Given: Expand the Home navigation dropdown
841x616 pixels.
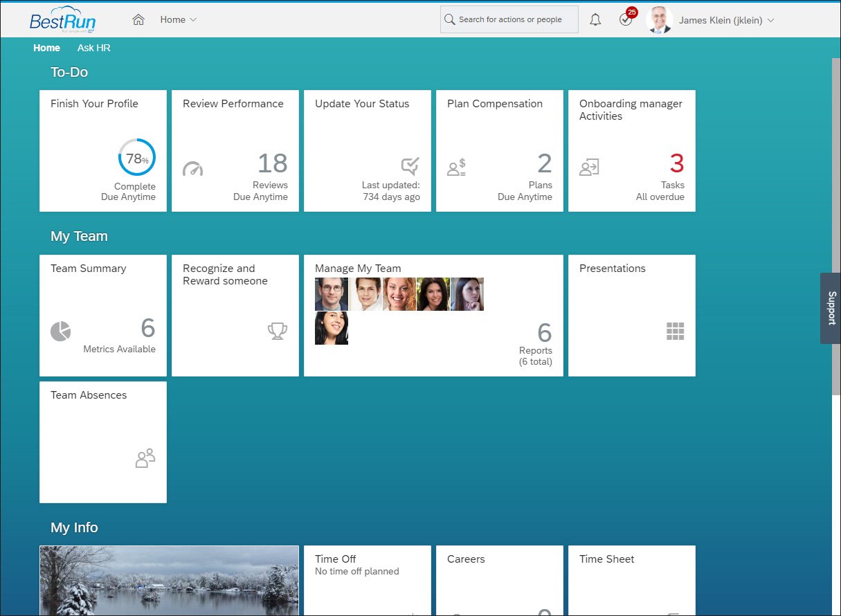Looking at the screenshot, I should pos(177,19).
